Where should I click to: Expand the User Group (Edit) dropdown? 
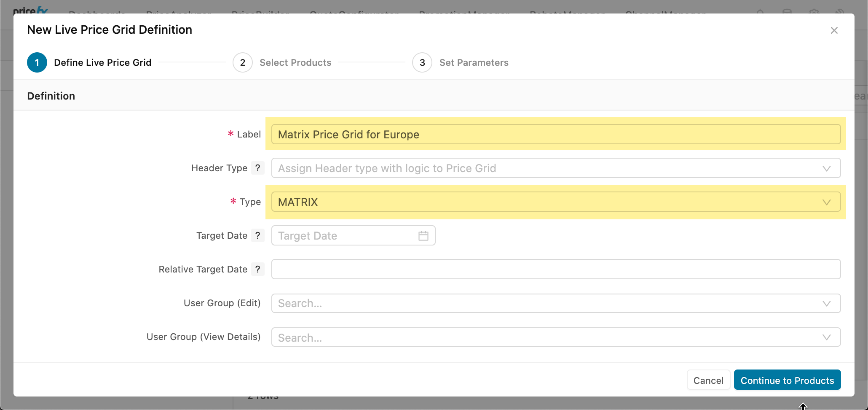pyautogui.click(x=826, y=303)
